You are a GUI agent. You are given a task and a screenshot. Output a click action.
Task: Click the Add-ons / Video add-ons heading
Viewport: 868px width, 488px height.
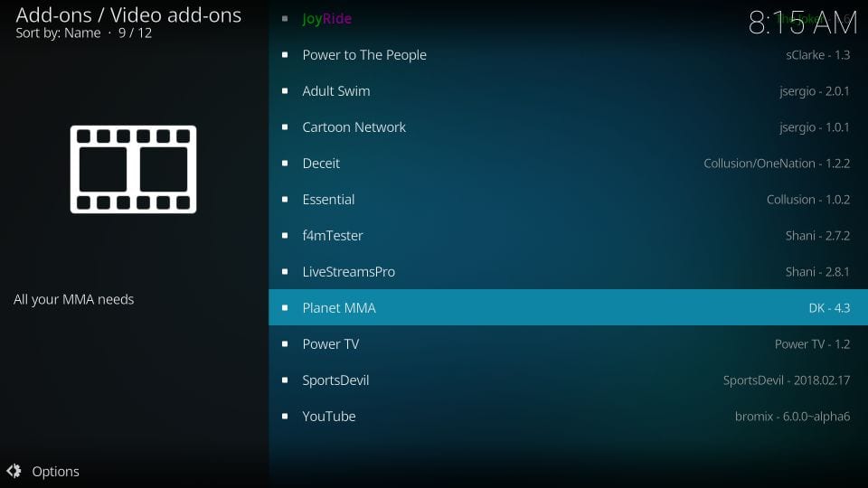(x=128, y=15)
